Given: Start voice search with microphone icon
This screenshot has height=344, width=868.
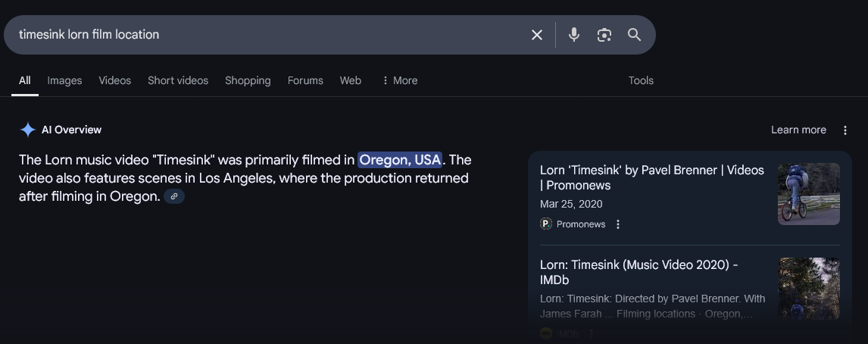Looking at the screenshot, I should pos(574,35).
